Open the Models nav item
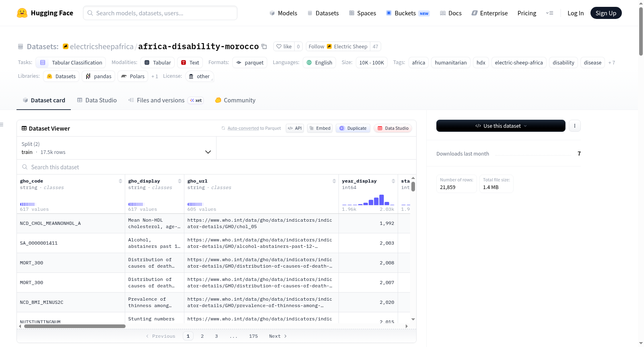 pyautogui.click(x=283, y=13)
